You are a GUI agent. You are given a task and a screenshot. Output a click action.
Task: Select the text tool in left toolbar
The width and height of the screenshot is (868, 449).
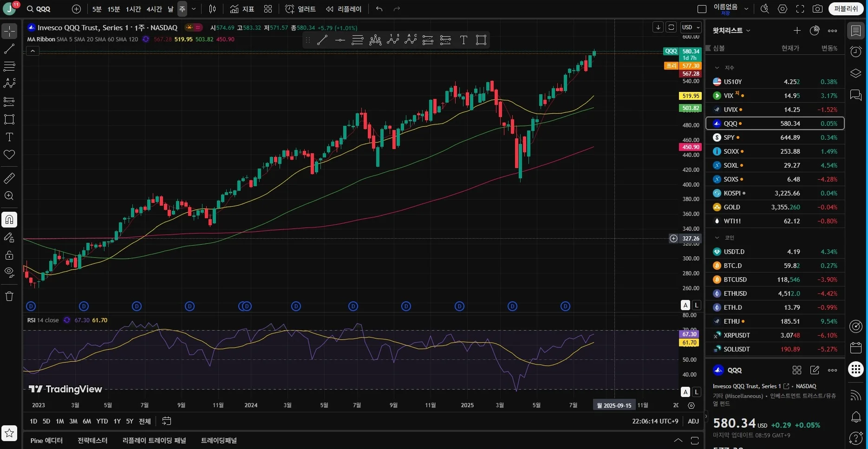pos(9,137)
